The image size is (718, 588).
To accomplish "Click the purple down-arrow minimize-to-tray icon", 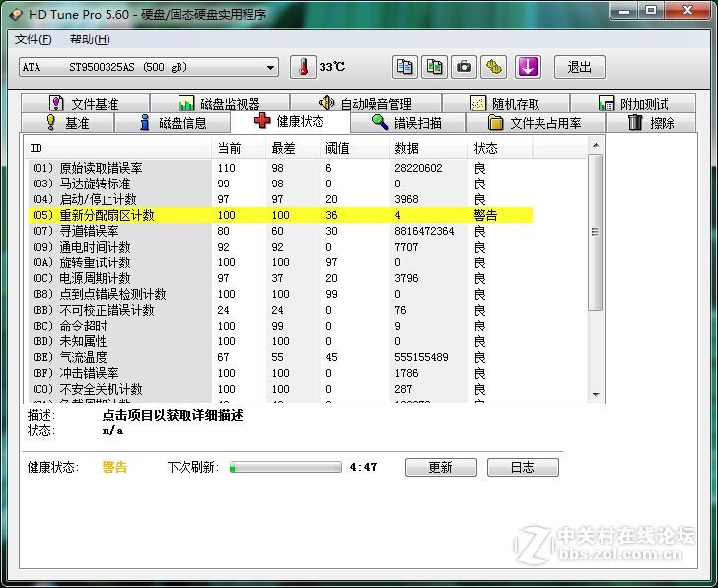I will [528, 67].
